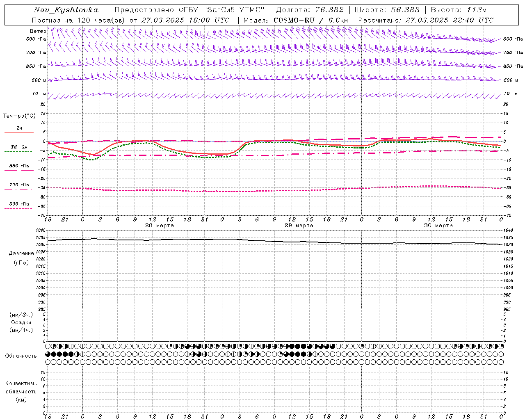Click the date label 29 марта

pyautogui.click(x=299, y=226)
